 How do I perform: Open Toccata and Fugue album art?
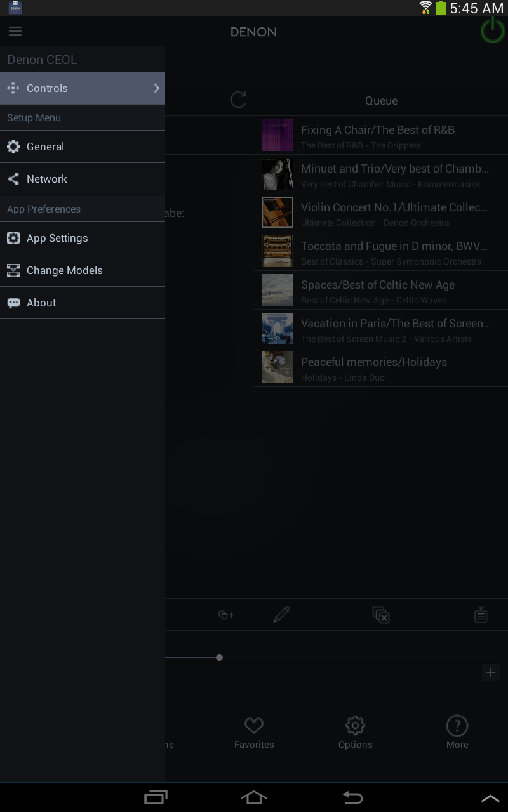point(277,251)
